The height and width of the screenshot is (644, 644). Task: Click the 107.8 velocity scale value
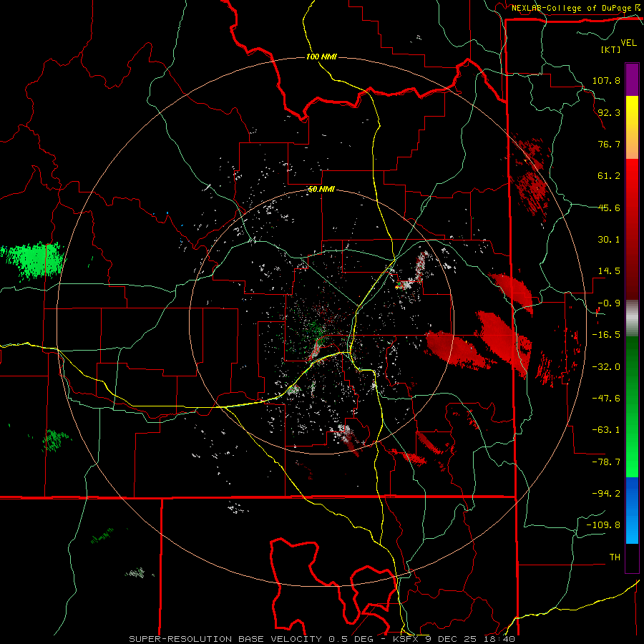click(x=606, y=80)
